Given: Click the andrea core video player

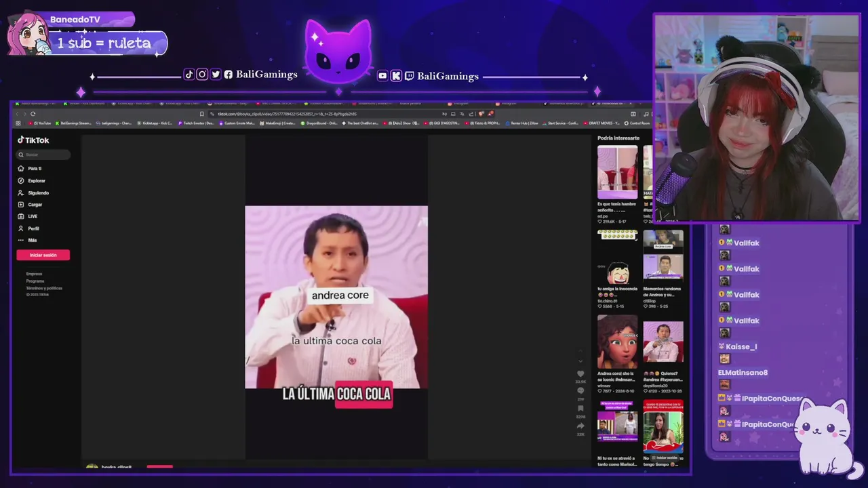Looking at the screenshot, I should [x=336, y=298].
